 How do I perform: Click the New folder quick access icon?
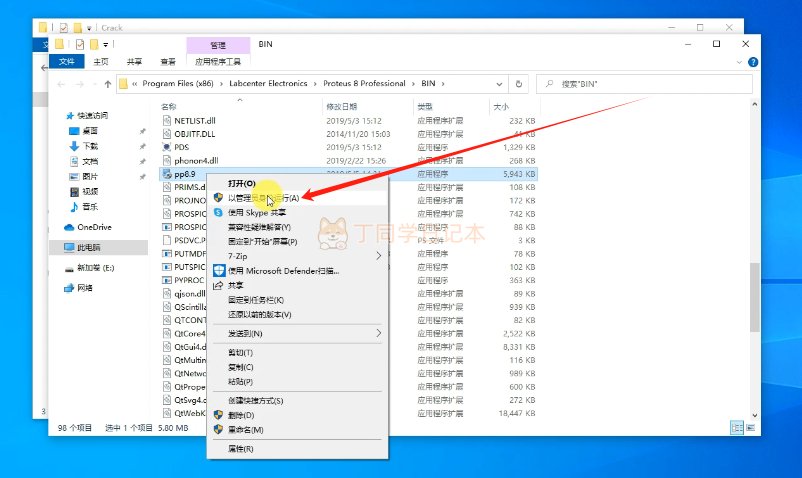coord(94,44)
